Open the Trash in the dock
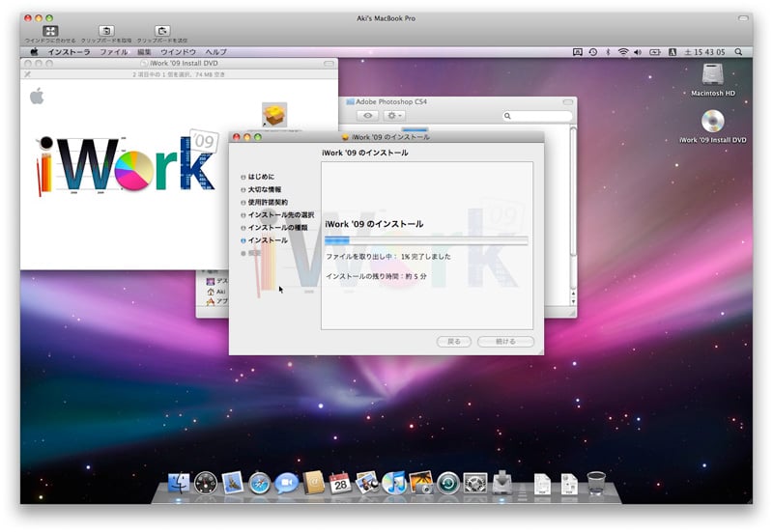773x532 pixels. pyautogui.click(x=596, y=483)
